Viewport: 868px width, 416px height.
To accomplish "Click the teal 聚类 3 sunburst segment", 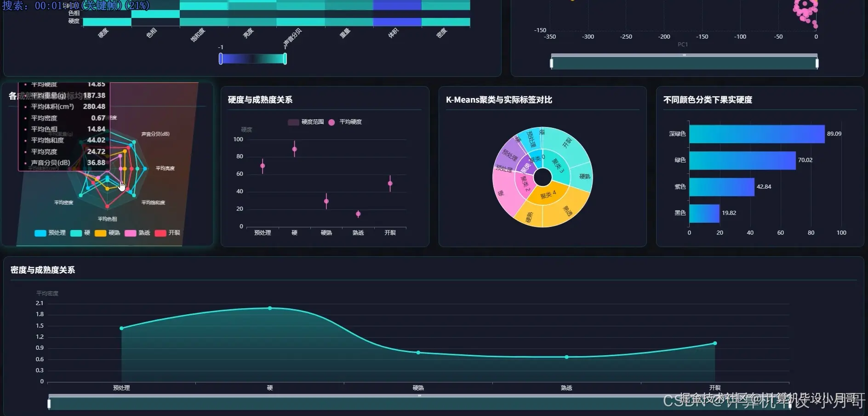I will pos(558,166).
